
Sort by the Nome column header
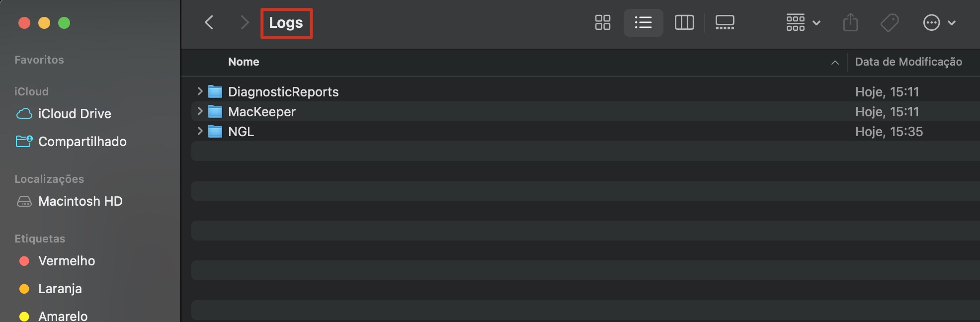coord(244,62)
